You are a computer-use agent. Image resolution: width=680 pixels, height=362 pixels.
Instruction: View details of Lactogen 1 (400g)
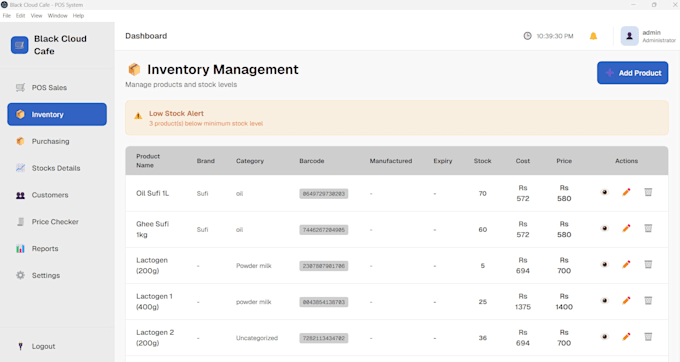click(x=605, y=300)
